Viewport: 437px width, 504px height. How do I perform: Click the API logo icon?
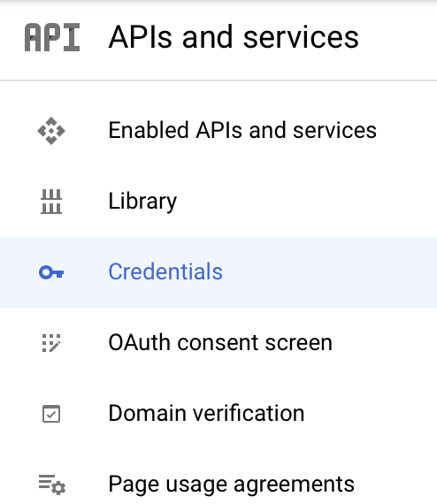pyautogui.click(x=52, y=37)
